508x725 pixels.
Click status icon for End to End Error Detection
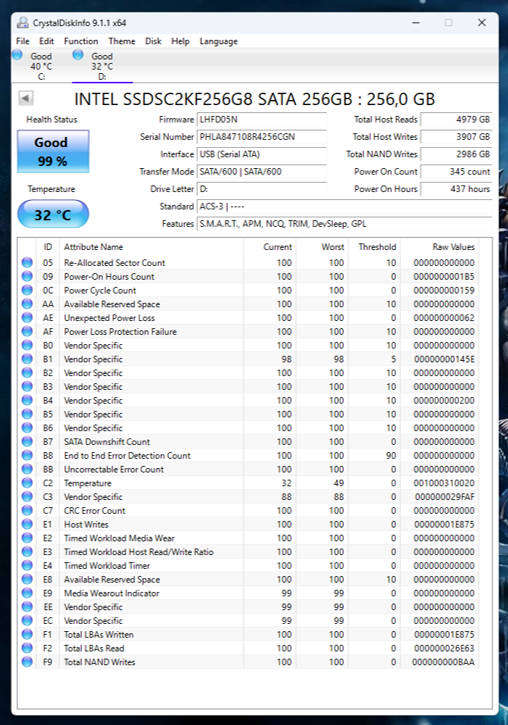pos(27,455)
